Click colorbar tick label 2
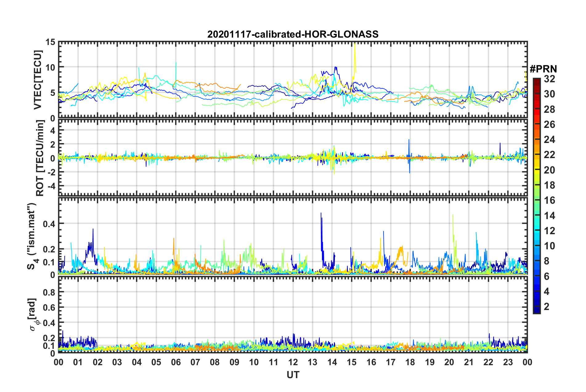 click(546, 307)
